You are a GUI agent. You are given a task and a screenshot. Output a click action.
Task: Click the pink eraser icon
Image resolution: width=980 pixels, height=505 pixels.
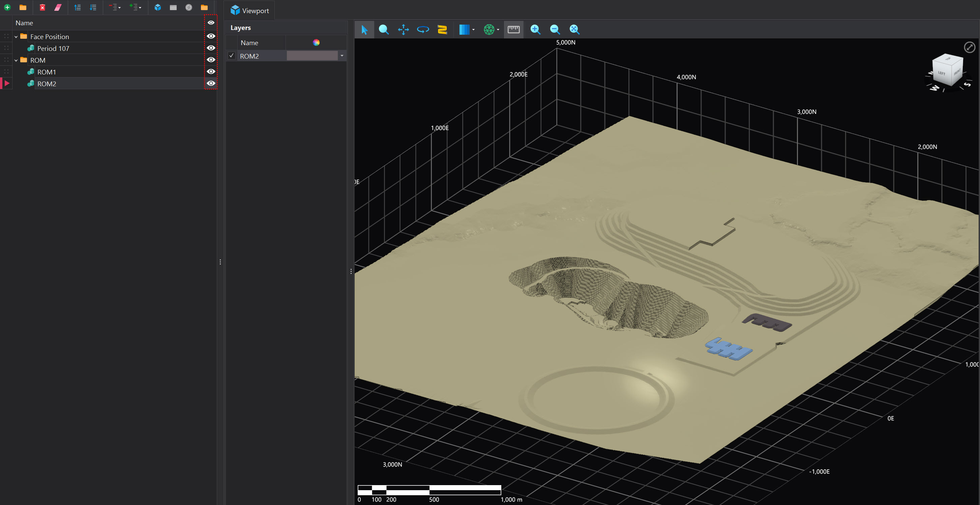tap(58, 7)
